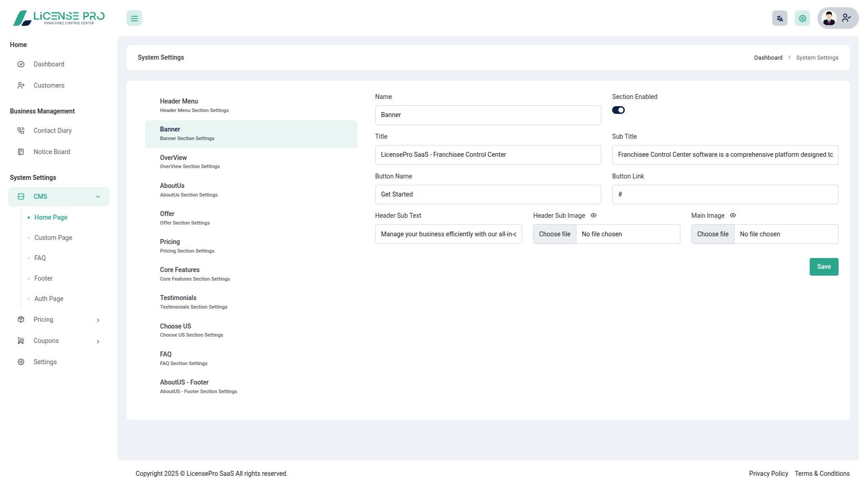This screenshot has width=868, height=488.
Task: Click the Notice Board icon
Action: (x=21, y=152)
